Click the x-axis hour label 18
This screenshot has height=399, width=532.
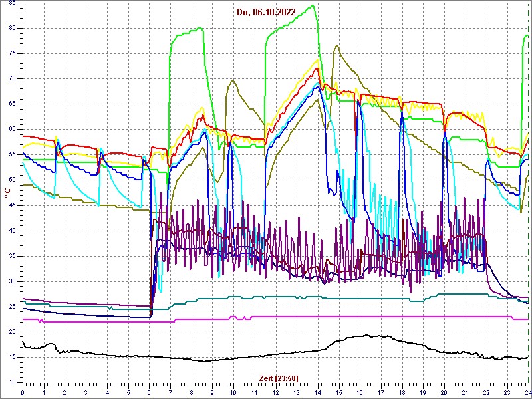coord(402,392)
